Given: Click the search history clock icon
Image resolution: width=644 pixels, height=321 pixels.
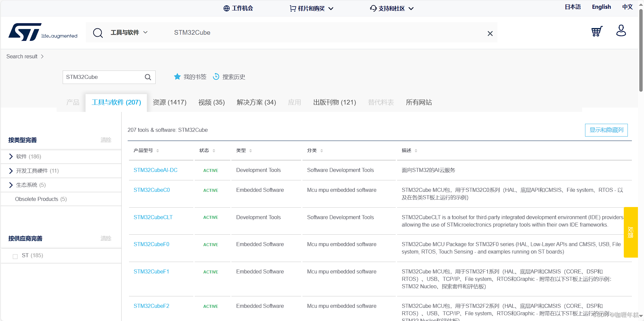Looking at the screenshot, I should [x=216, y=77].
